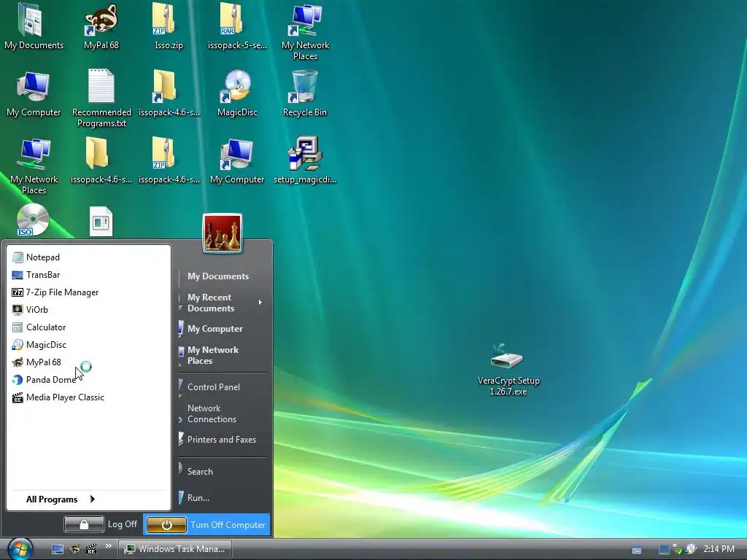Expand My Recent Documents submenu arrow

point(260,303)
